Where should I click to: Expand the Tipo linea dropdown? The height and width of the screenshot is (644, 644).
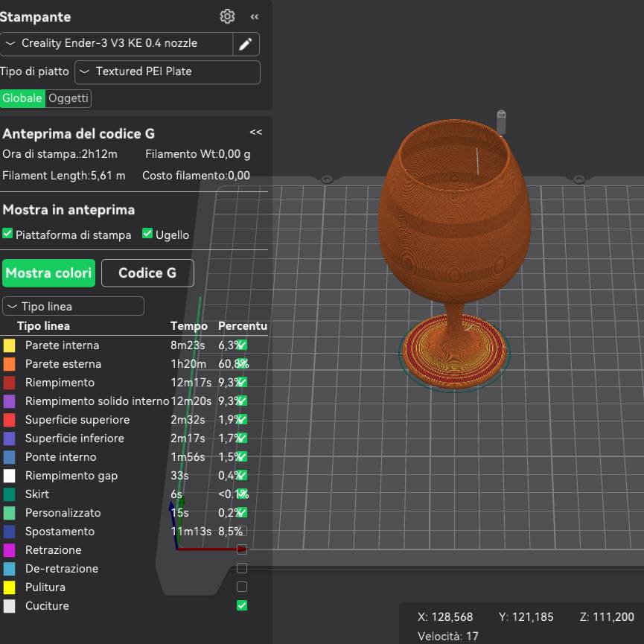73,306
